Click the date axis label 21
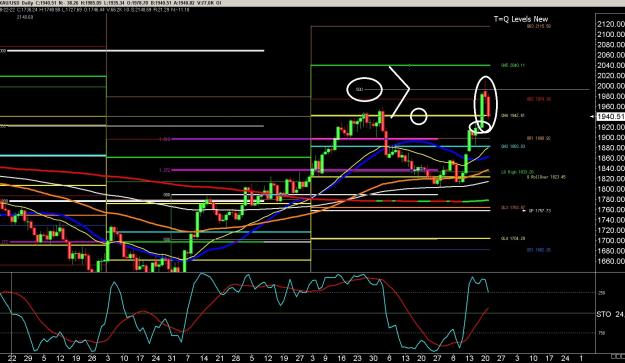625x363 pixels. click(220, 358)
